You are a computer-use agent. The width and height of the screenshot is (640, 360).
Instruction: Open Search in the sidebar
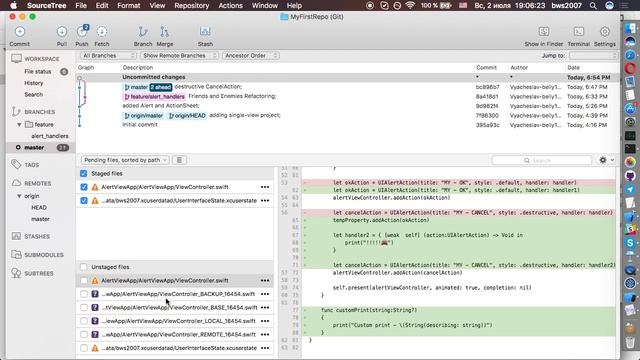[33, 94]
